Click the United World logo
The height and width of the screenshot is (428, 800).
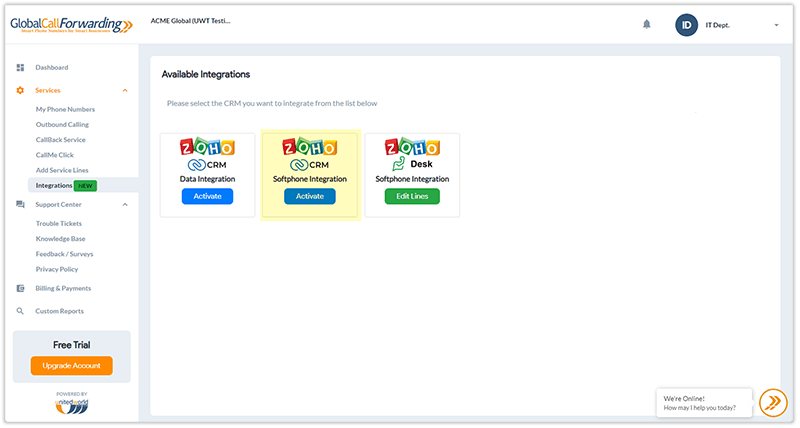(x=71, y=406)
